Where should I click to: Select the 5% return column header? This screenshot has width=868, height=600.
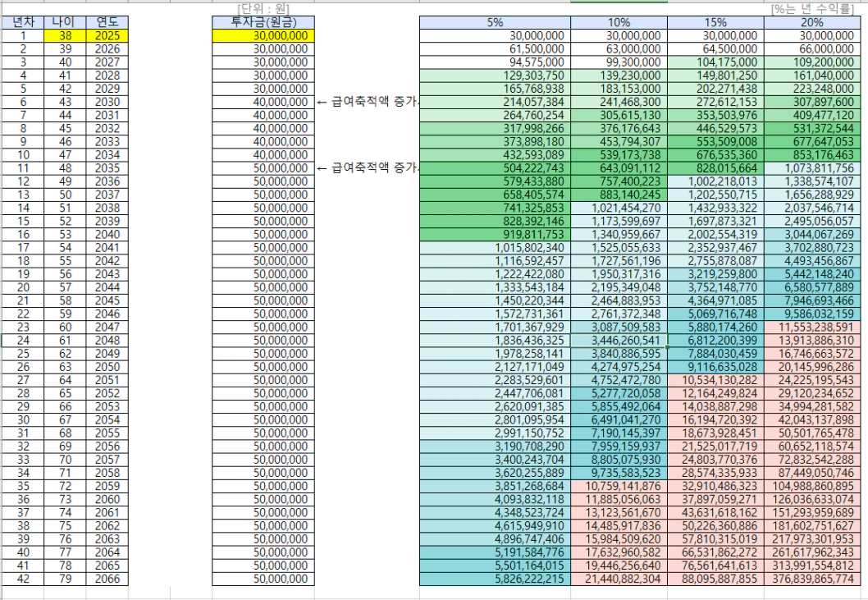(495, 22)
